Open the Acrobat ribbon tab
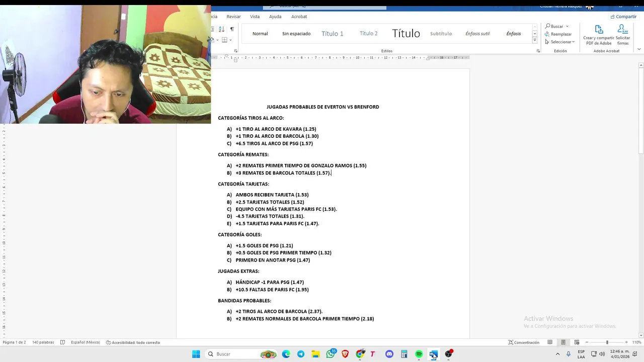644x362 pixels. pyautogui.click(x=299, y=17)
